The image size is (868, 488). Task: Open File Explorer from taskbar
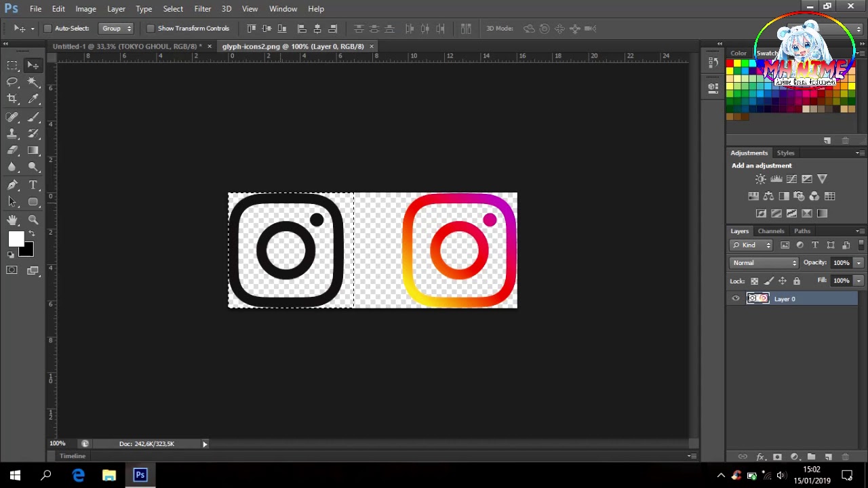109,475
